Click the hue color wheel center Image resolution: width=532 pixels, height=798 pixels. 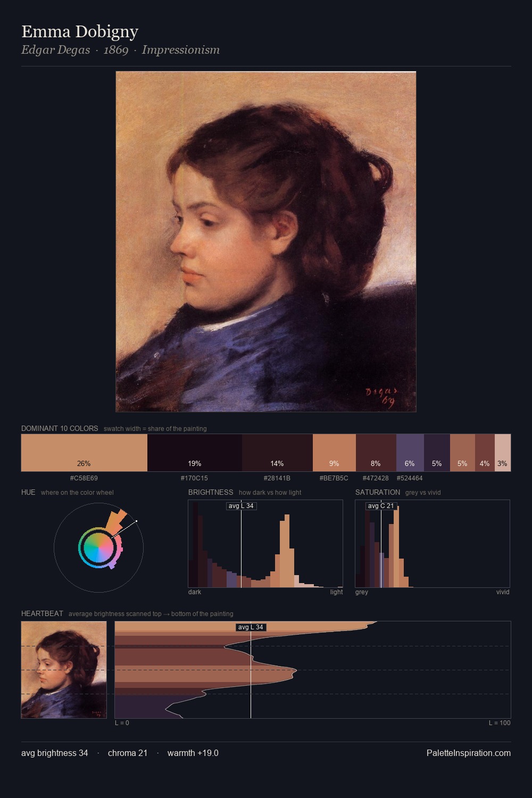[x=98, y=547]
